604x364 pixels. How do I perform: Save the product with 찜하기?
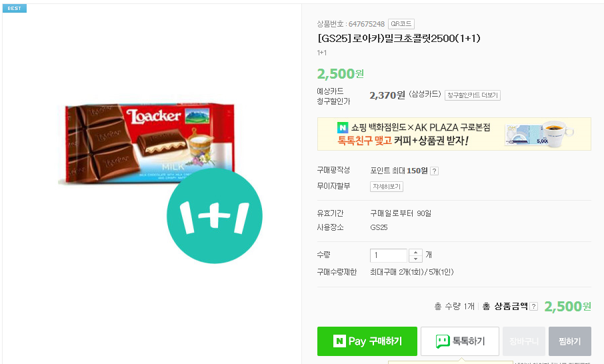569,341
